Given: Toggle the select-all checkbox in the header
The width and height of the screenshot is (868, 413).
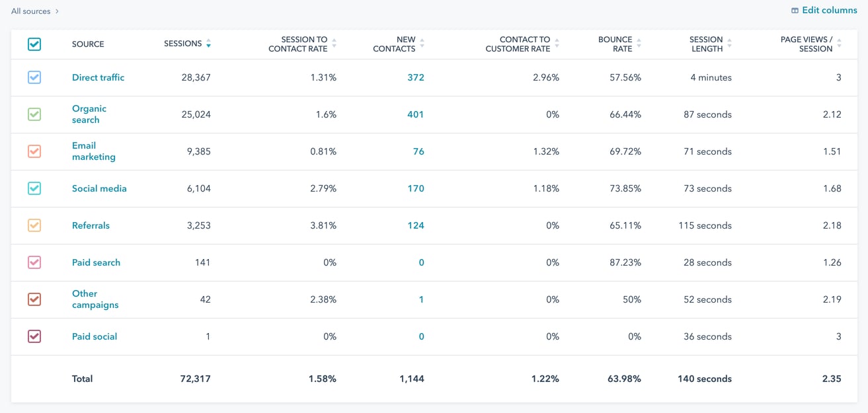Looking at the screenshot, I should [36, 43].
